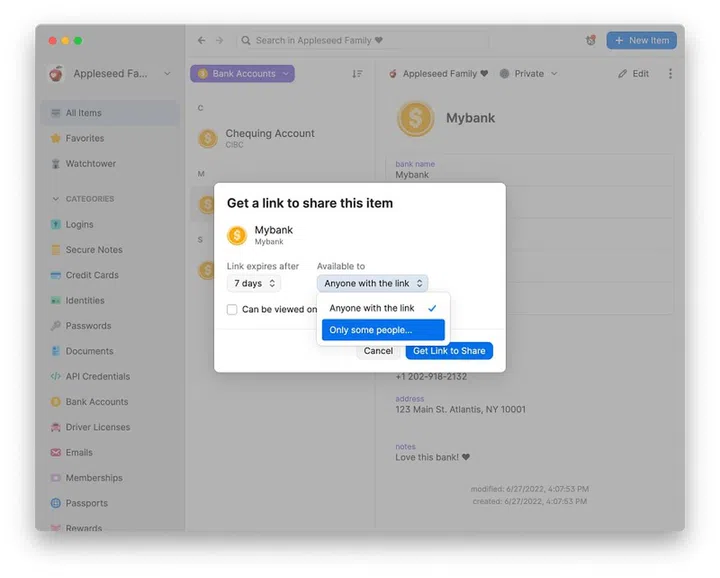Open the Watchtower sidebar item
Image resolution: width=720 pixels, height=578 pixels.
(109, 163)
